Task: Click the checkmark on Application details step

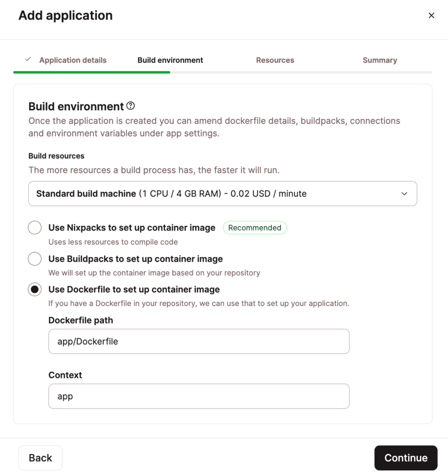Action: pos(27,59)
